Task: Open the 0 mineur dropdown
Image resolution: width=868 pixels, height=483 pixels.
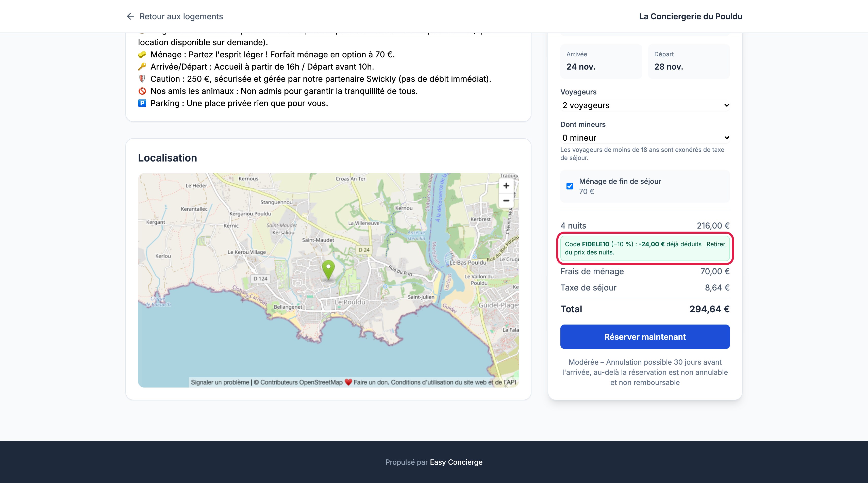Action: (x=645, y=138)
